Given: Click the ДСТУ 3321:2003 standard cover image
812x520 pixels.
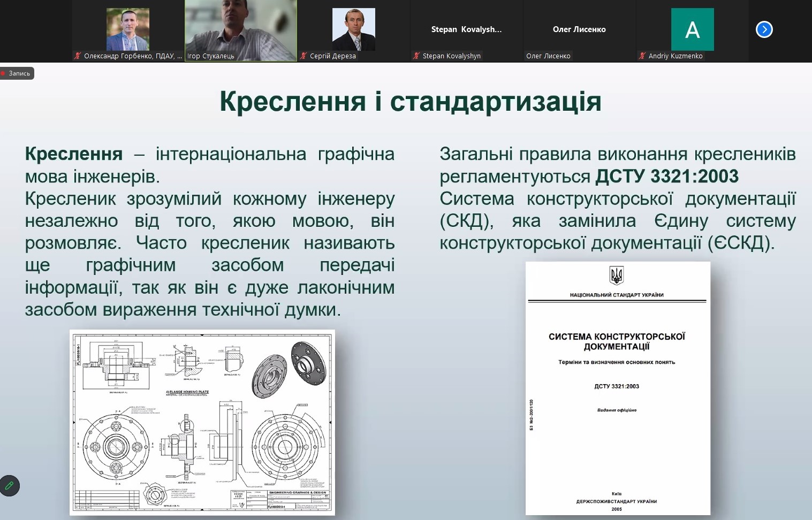Looking at the screenshot, I should tap(618, 388).
